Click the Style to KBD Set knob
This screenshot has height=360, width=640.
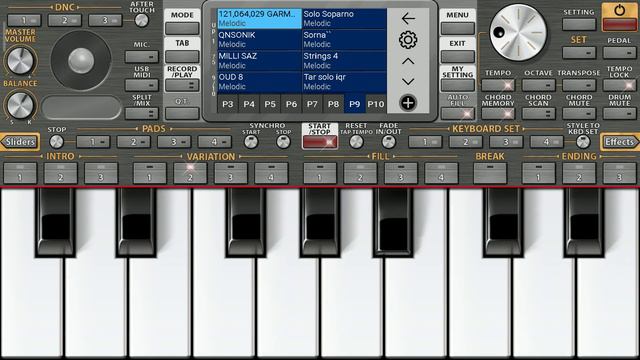pos(583,142)
